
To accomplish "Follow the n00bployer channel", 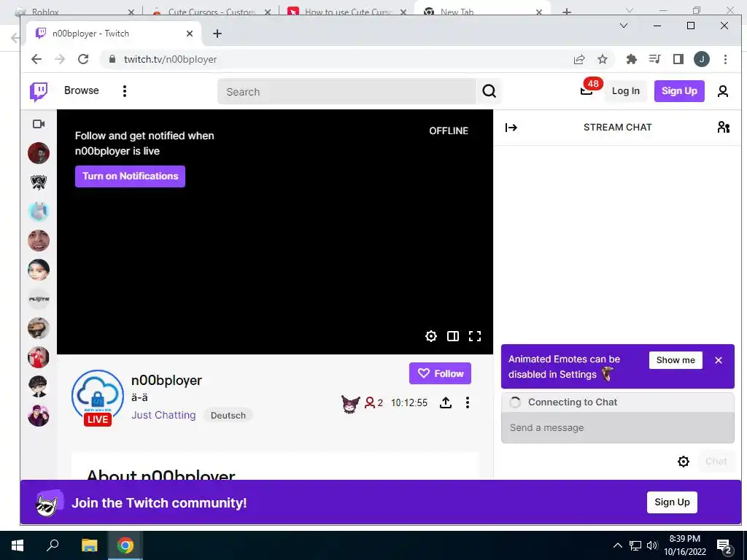I will point(440,374).
